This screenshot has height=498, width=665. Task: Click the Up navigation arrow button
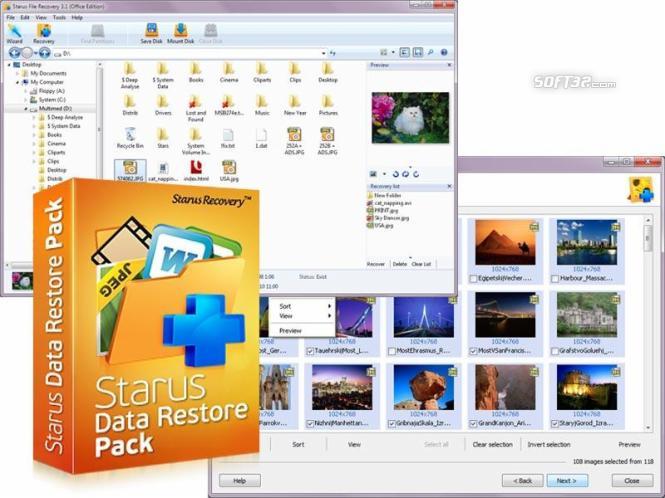coord(45,53)
